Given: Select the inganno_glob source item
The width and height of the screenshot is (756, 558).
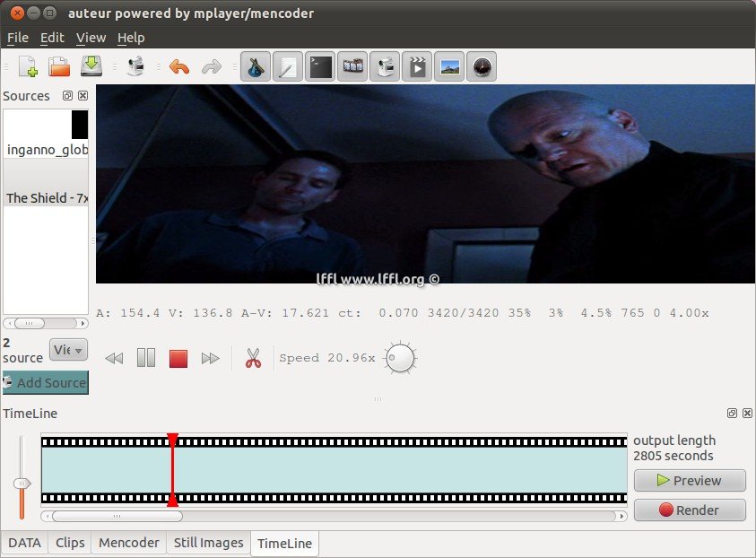Looking at the screenshot, I should point(46,134).
